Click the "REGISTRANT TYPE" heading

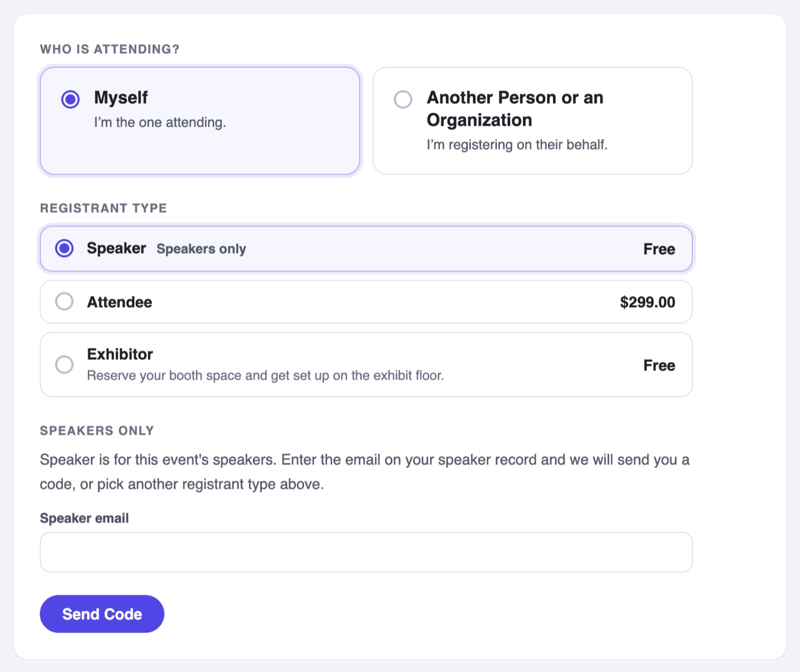(x=103, y=208)
